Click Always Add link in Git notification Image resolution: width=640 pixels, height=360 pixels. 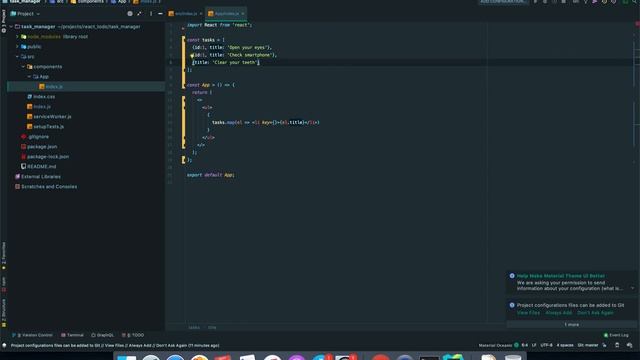point(558,313)
